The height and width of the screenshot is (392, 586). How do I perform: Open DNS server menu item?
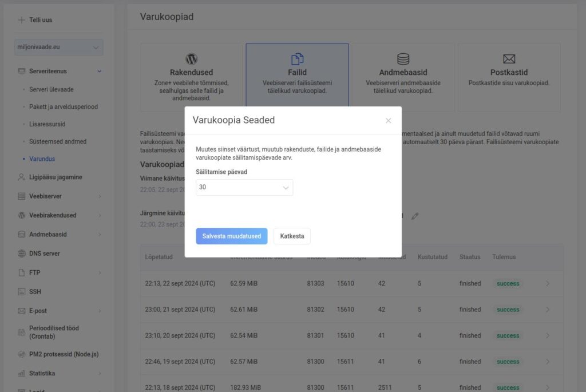(45, 254)
